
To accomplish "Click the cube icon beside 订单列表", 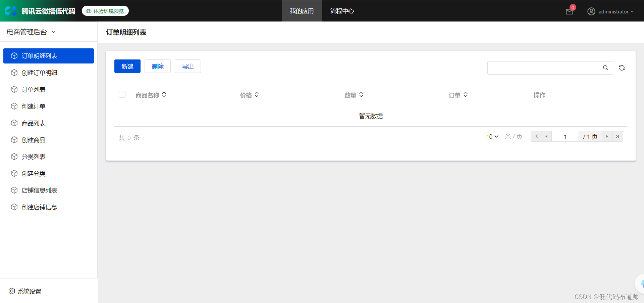I will tap(14, 89).
